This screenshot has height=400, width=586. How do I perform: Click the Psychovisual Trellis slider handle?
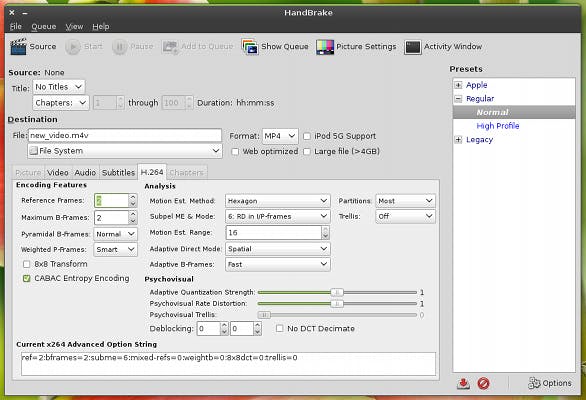click(x=264, y=315)
